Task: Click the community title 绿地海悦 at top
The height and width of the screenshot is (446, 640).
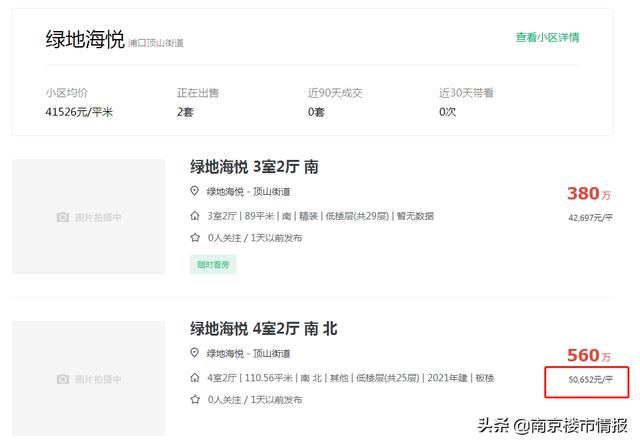Action: pyautogui.click(x=85, y=39)
